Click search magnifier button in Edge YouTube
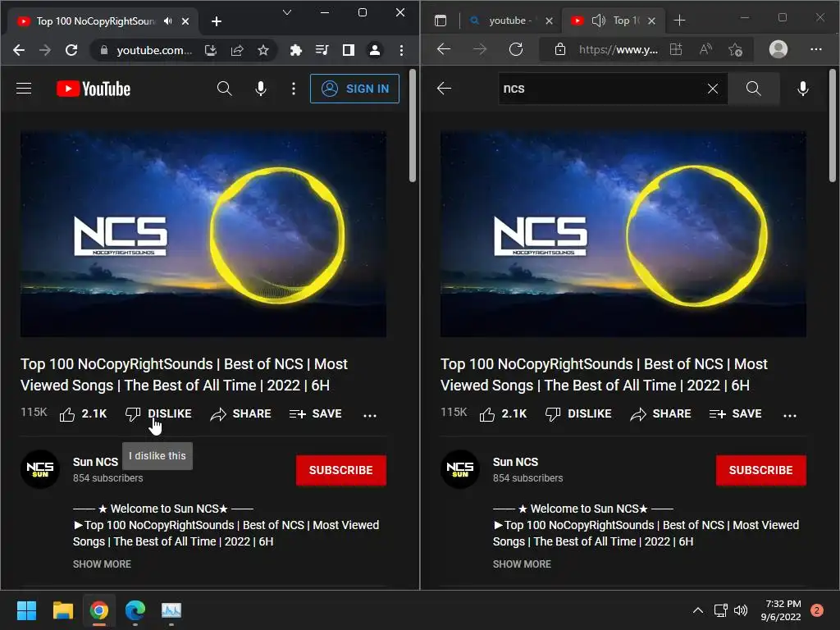The image size is (840, 630). coord(753,89)
